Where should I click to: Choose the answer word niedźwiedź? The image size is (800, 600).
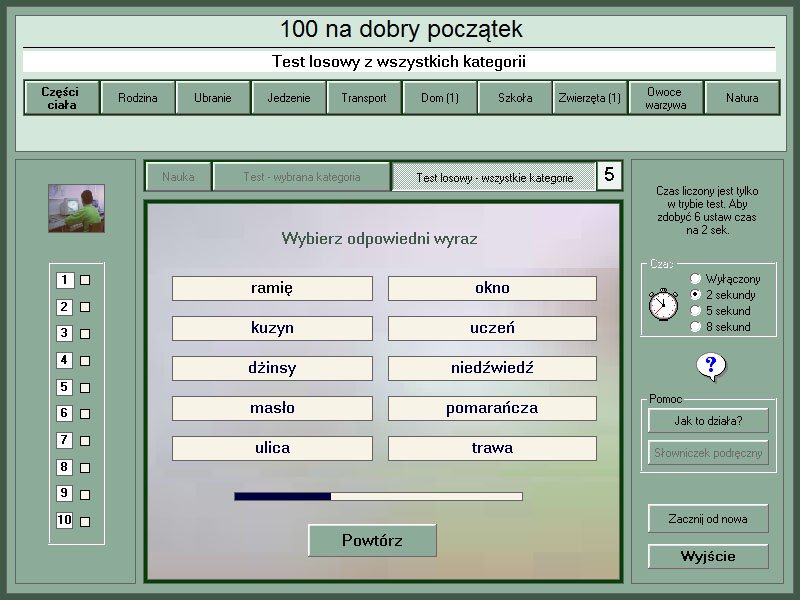coord(492,368)
